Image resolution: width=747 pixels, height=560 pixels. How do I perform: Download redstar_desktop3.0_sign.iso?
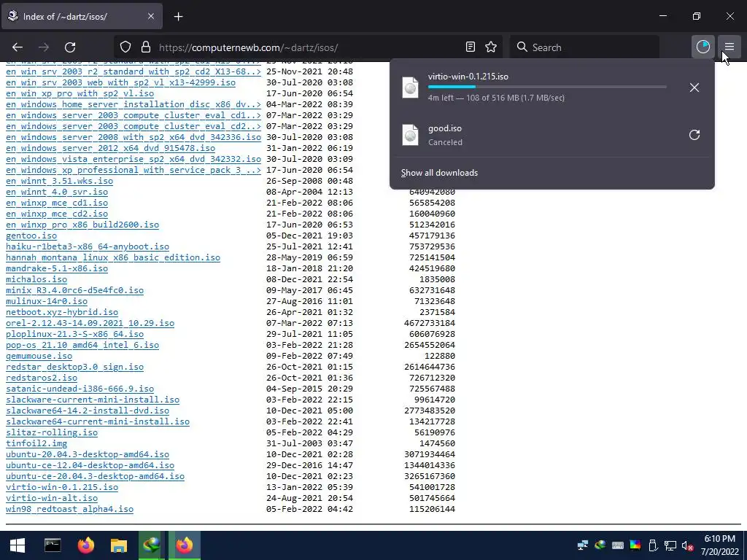pyautogui.click(x=74, y=367)
